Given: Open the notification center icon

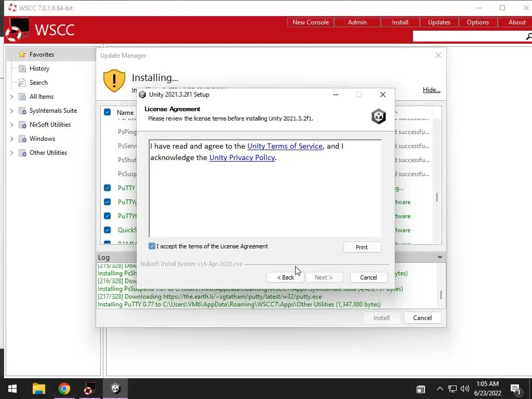Looking at the screenshot, I should tap(516, 389).
